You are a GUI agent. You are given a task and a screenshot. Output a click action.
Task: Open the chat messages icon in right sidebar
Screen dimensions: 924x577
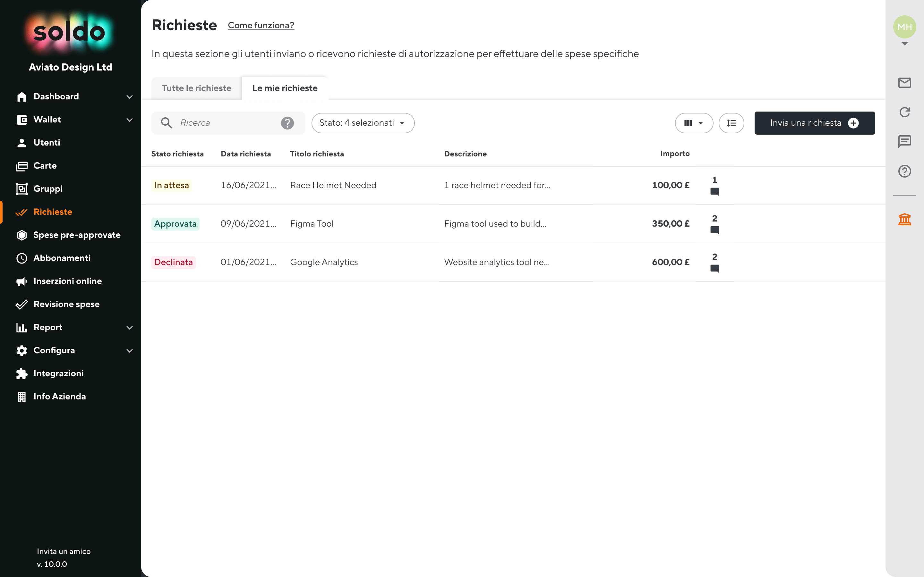click(x=904, y=142)
